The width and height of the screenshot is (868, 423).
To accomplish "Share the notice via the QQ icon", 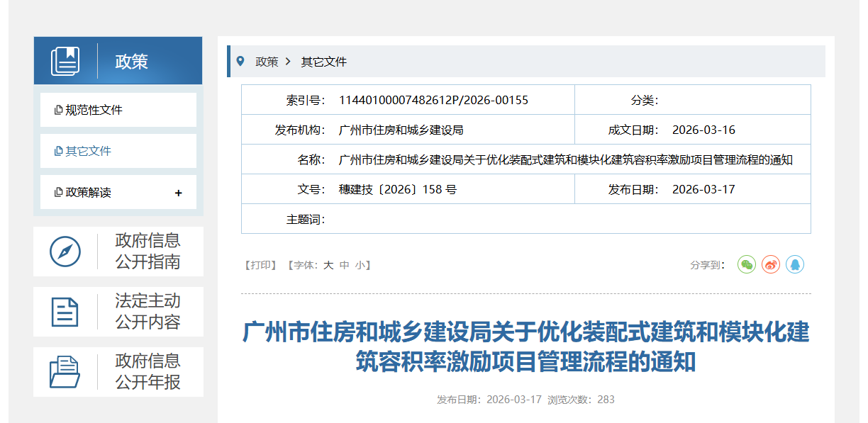I will (795, 264).
